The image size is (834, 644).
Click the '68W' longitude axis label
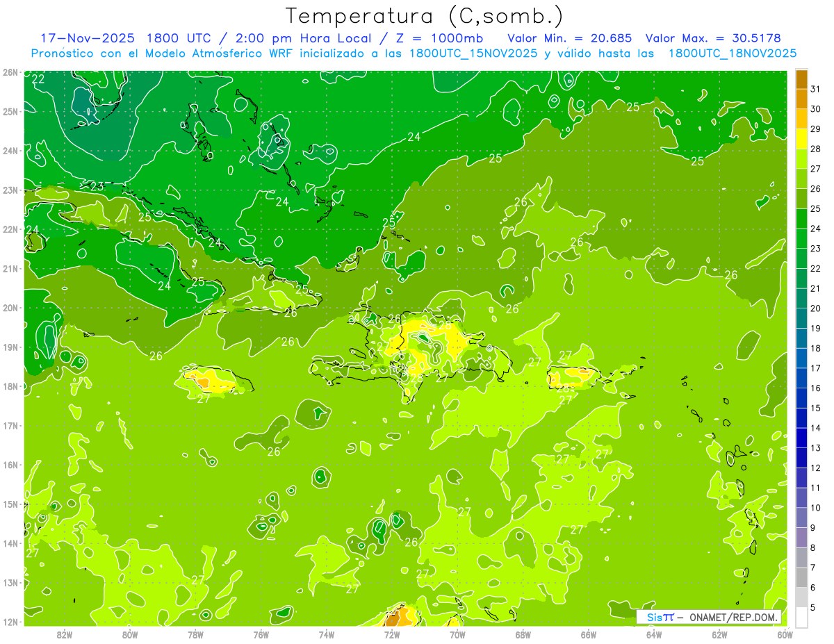523,634
